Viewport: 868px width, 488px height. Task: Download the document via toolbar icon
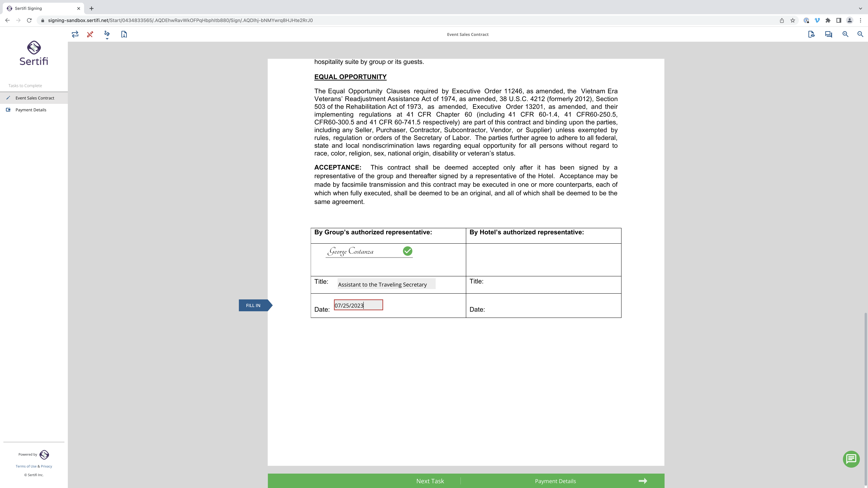pos(124,34)
